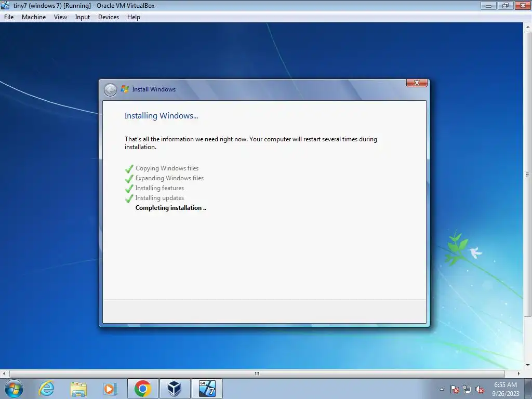The width and height of the screenshot is (532, 399).
Task: Open network status icon in tray
Action: pyautogui.click(x=467, y=389)
